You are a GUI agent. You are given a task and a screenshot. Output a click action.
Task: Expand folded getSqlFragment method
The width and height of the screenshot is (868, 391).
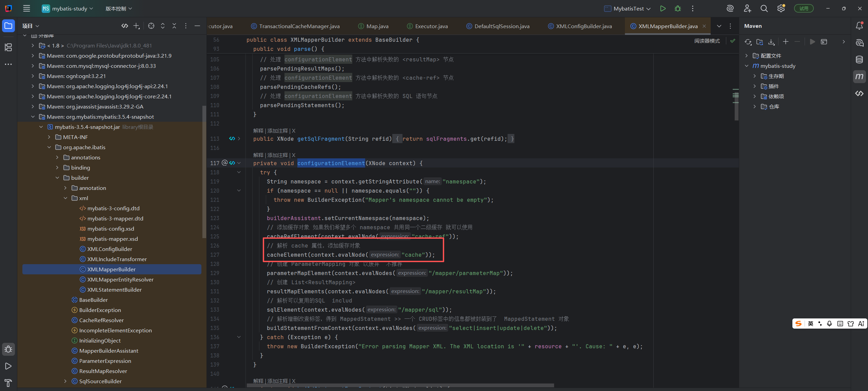[x=239, y=139]
